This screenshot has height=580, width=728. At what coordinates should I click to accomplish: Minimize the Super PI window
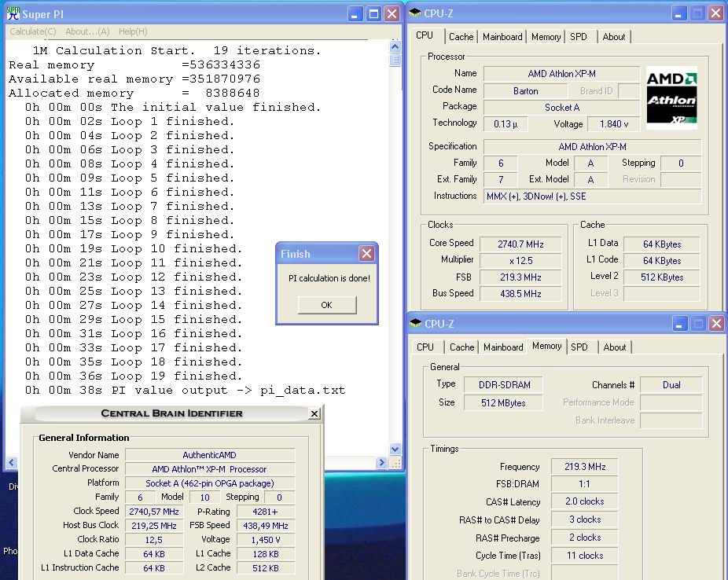tap(355, 14)
